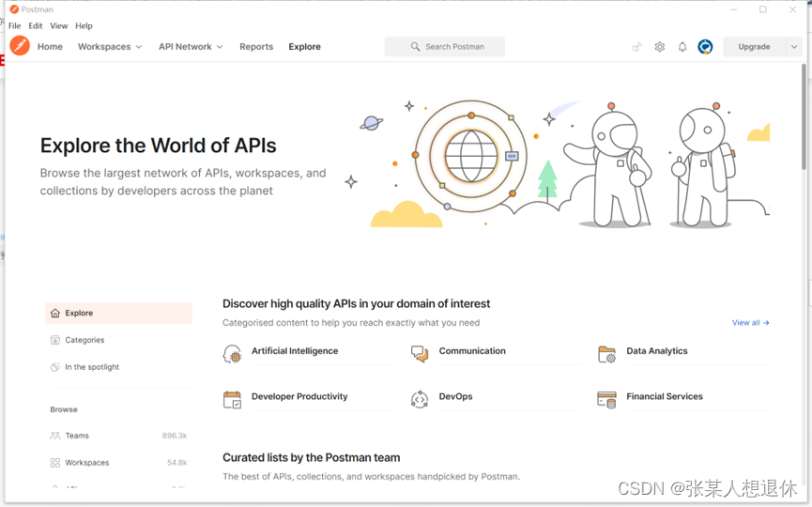Open settings gear icon in header
Image resolution: width=812 pixels, height=507 pixels.
[660, 47]
